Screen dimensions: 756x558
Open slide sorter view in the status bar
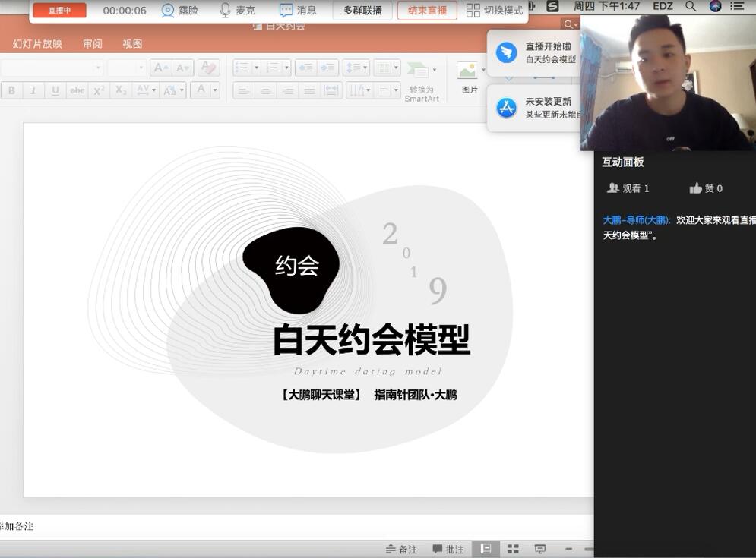pos(513,548)
